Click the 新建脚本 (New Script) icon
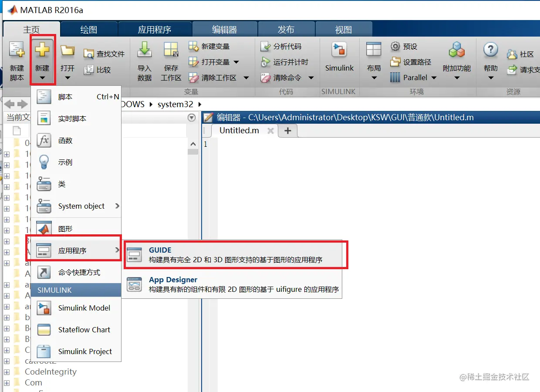540x392 pixels. pos(17,50)
